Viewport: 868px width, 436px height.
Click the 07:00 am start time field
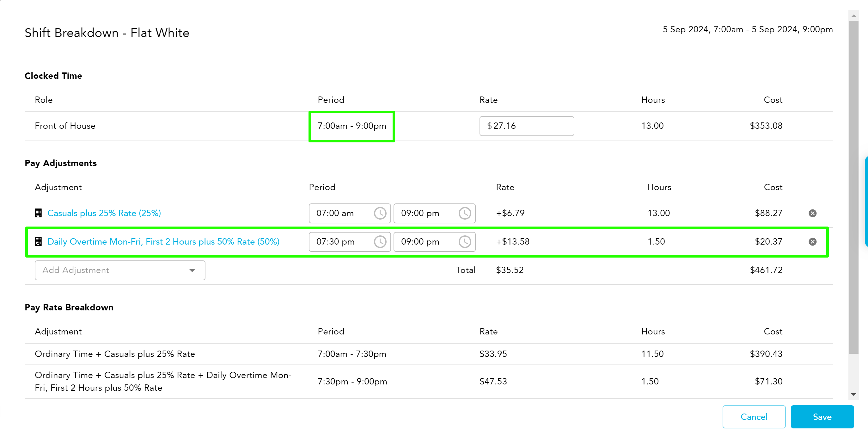[x=350, y=213]
